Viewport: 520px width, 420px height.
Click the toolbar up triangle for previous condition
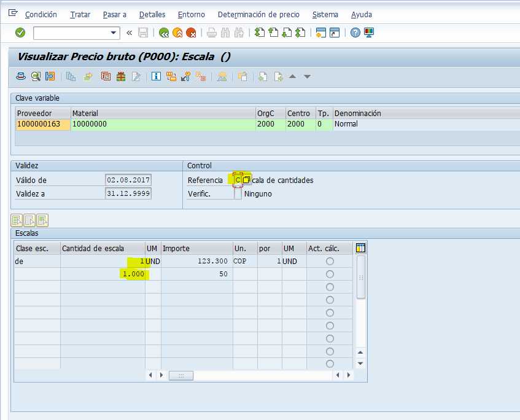tap(292, 76)
